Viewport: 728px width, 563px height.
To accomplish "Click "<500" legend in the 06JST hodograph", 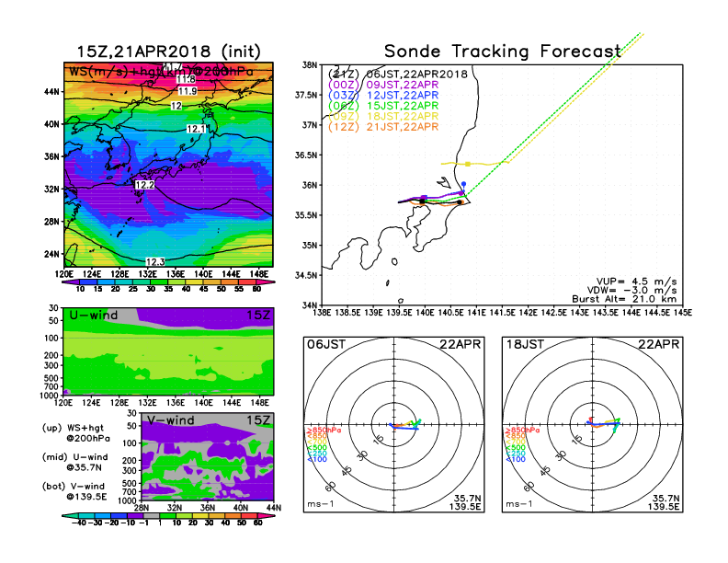I will 316,448.
